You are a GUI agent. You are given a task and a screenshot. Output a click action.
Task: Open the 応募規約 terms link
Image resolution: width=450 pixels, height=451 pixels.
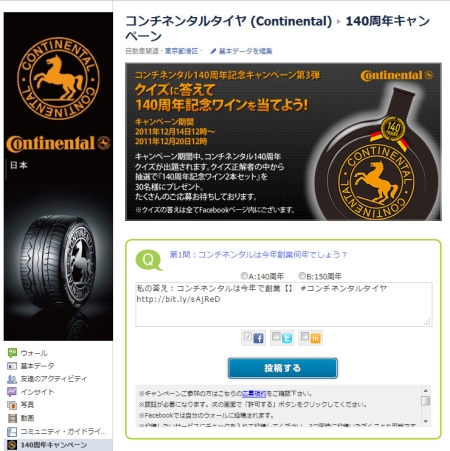[x=254, y=393]
